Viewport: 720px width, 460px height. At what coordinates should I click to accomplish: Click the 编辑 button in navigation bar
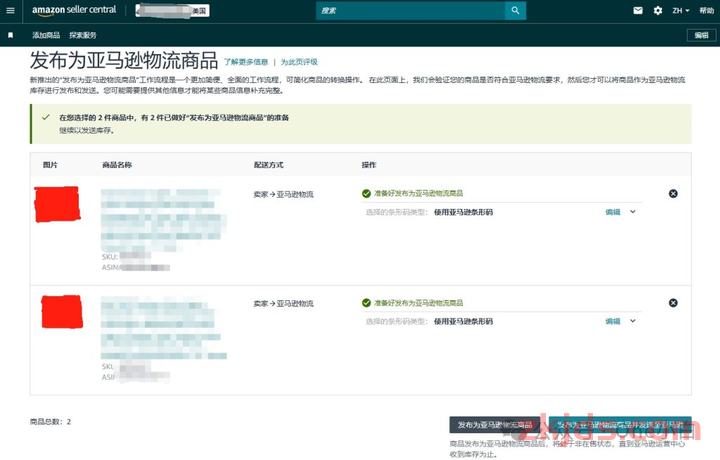(701, 35)
